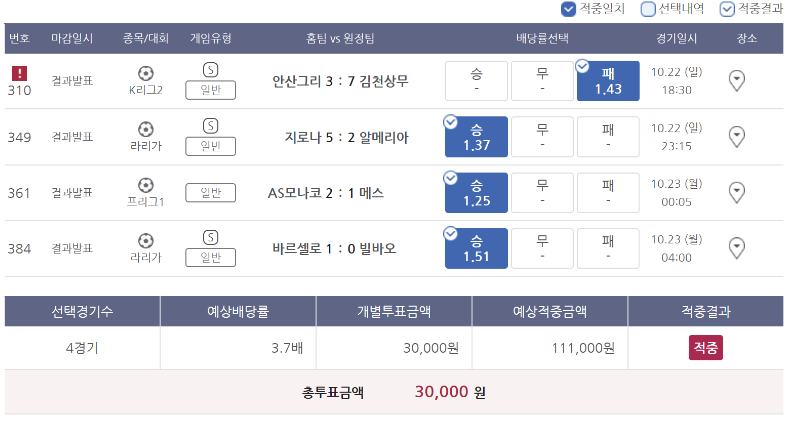Click the 배당률선택 column header
790x422 pixels.
click(542, 38)
